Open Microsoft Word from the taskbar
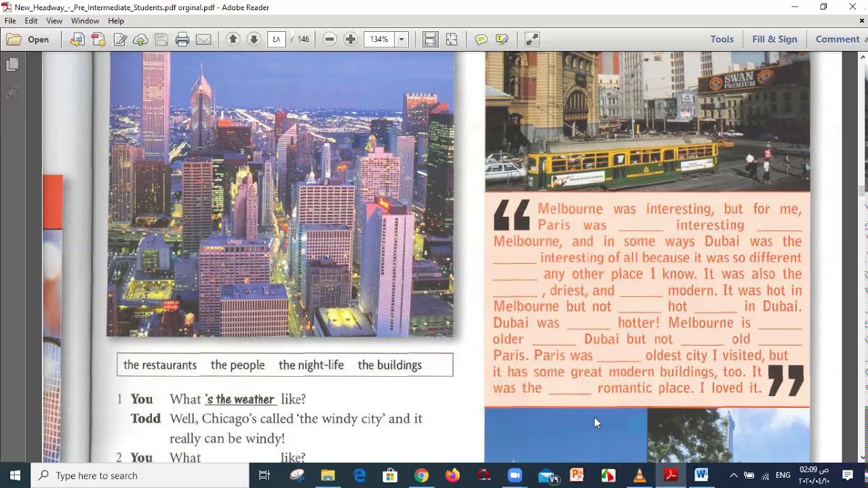Image resolution: width=868 pixels, height=488 pixels. [x=701, y=475]
